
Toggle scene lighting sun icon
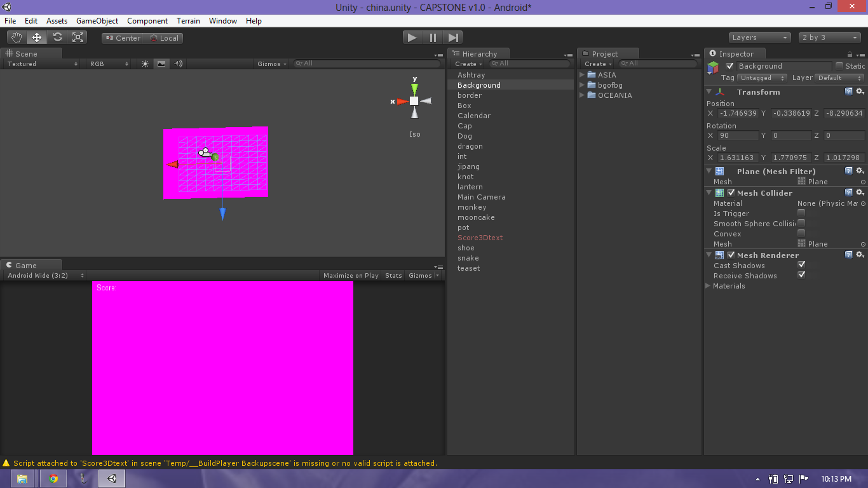point(145,64)
